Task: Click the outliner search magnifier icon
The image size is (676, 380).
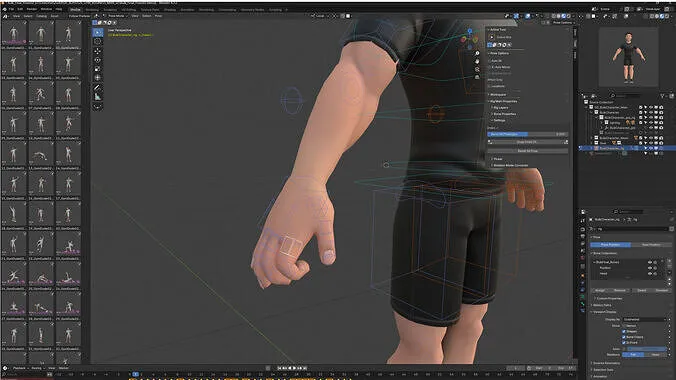Action: tap(613, 96)
